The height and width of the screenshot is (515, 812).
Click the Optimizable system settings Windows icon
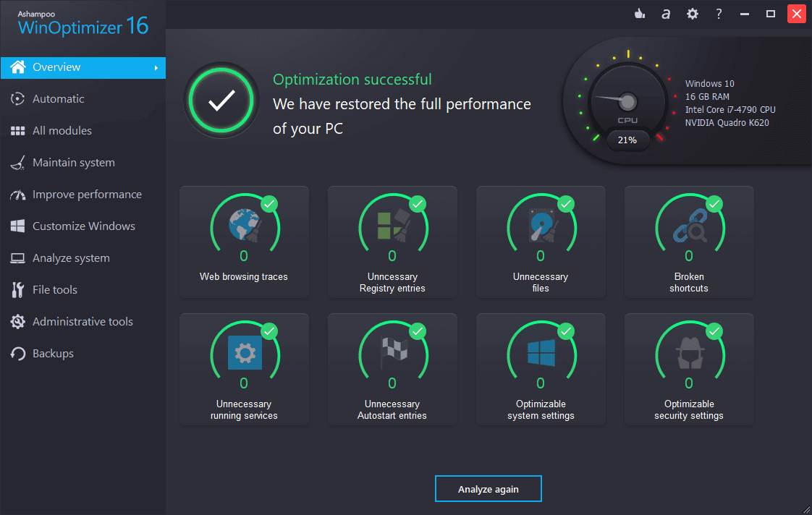(541, 352)
